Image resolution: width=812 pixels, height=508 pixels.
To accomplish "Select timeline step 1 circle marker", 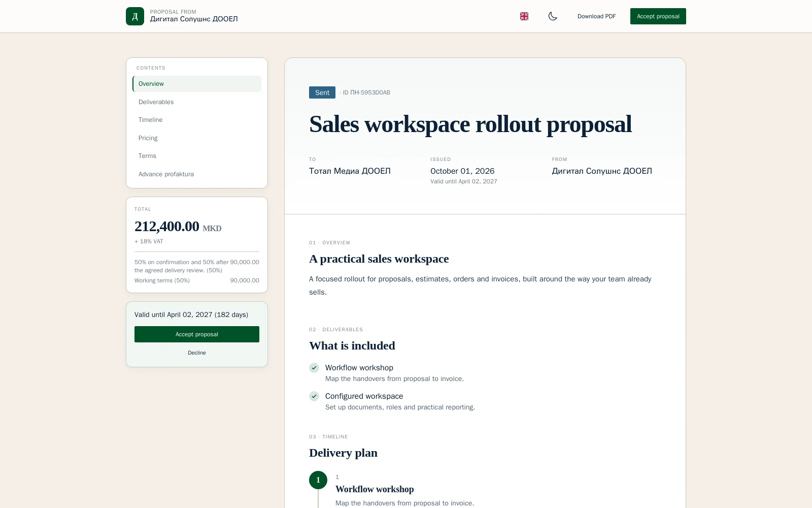I will (x=318, y=480).
